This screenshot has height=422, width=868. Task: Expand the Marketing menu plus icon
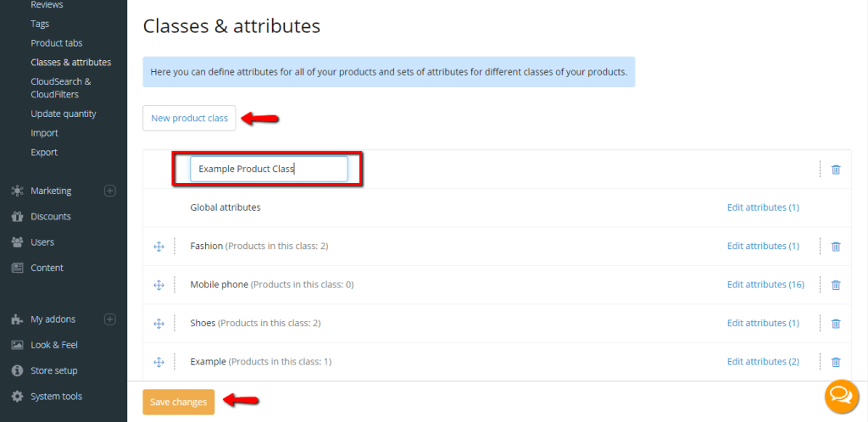tap(110, 191)
